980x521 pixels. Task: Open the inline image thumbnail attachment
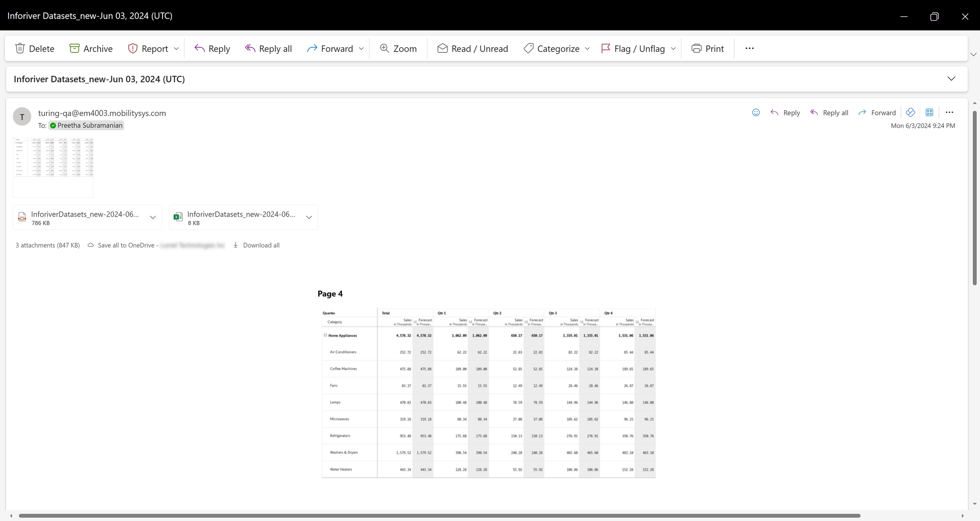[53, 167]
